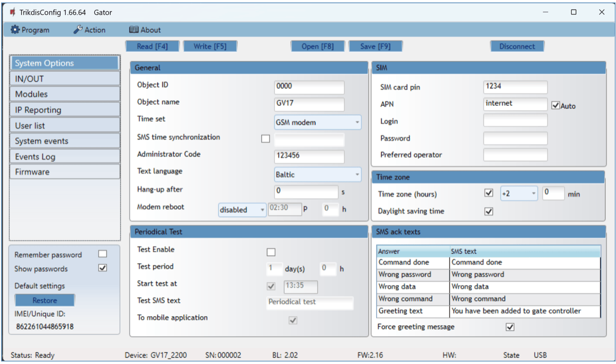Screen dimensions: 616x364
Task: Switch to the IP Reporting section
Action: pyautogui.click(x=65, y=110)
